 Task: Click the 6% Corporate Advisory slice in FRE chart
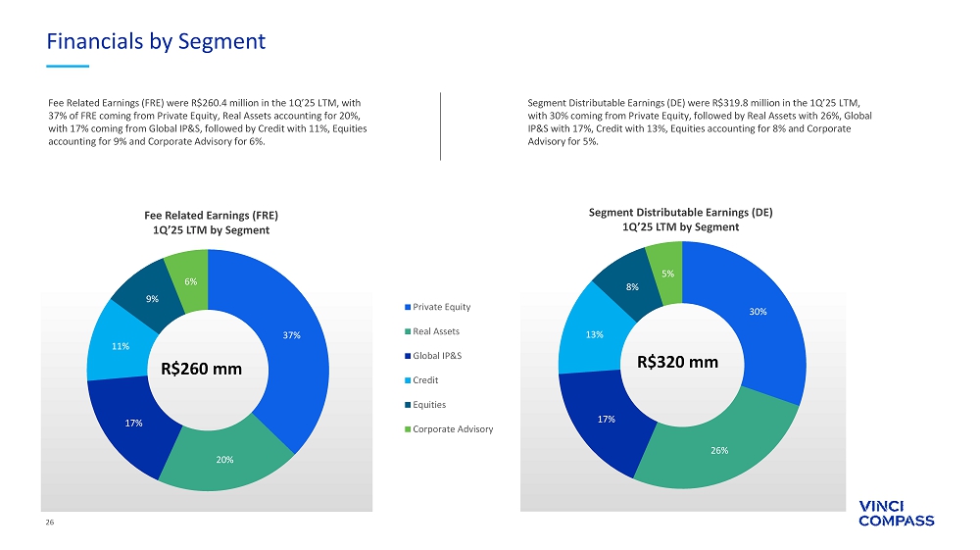(x=189, y=280)
